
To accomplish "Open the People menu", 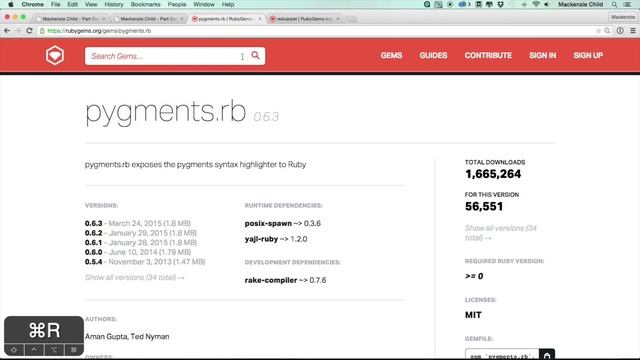I will 177,4.
